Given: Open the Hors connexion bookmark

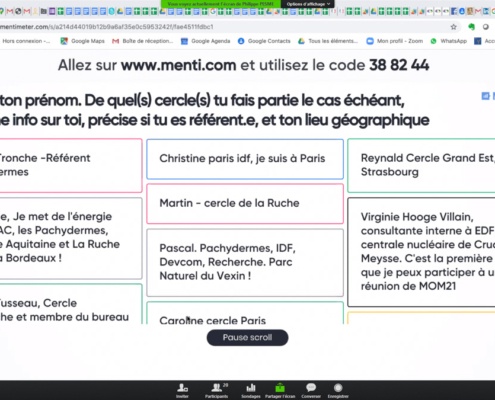Looking at the screenshot, I should point(26,41).
